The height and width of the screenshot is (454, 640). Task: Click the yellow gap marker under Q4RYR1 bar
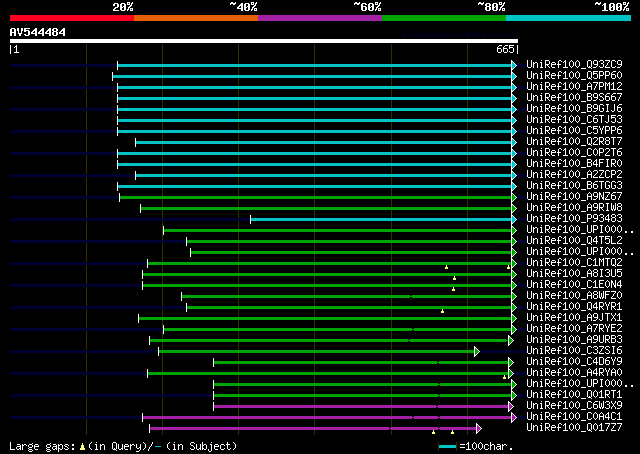point(442,312)
